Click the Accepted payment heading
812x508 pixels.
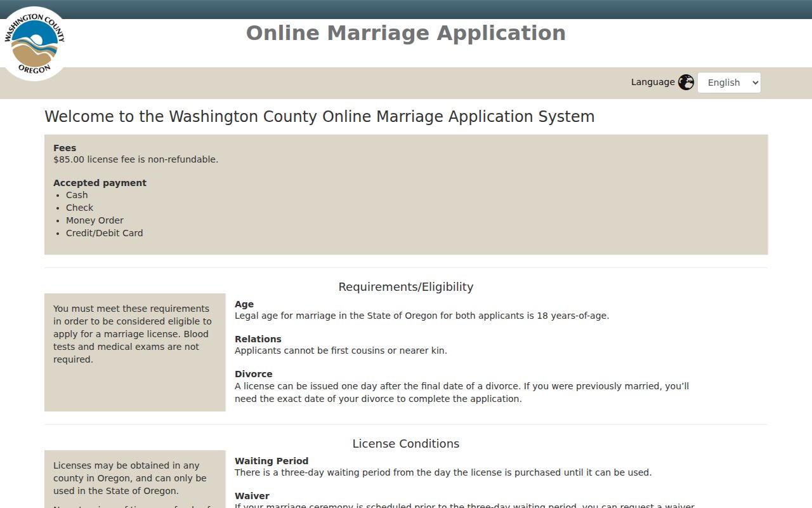pos(100,183)
